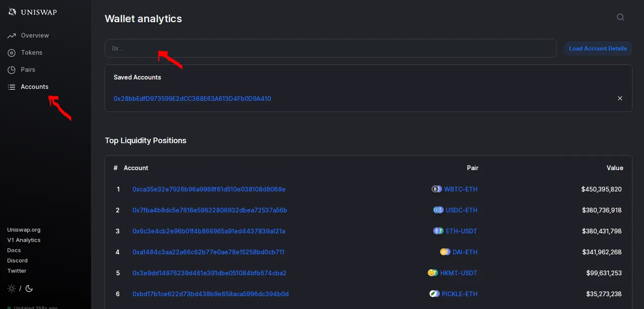Click the Account column header
644x309 pixels.
136,168
